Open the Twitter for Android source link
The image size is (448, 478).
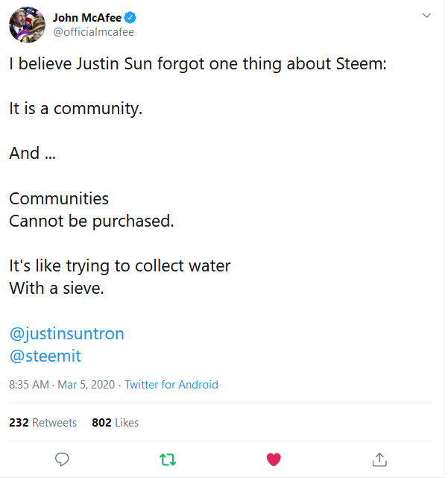171,385
